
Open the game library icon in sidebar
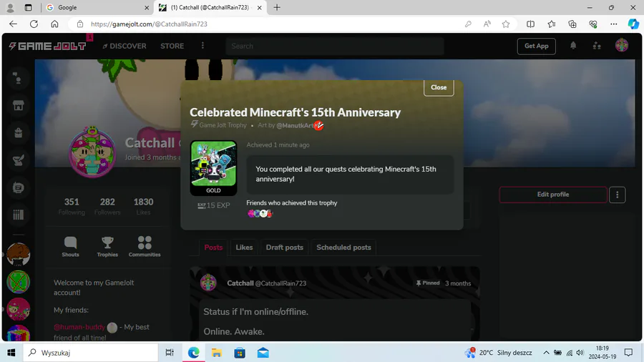pyautogui.click(x=18, y=215)
